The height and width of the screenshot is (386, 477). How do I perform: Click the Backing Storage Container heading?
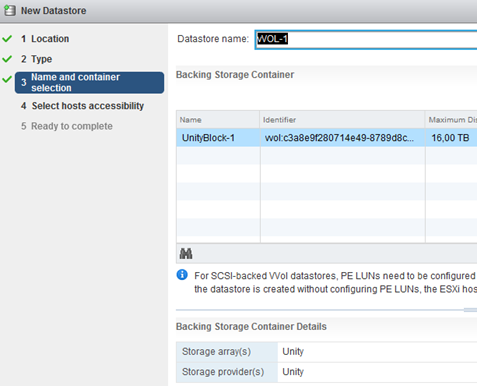tap(235, 75)
